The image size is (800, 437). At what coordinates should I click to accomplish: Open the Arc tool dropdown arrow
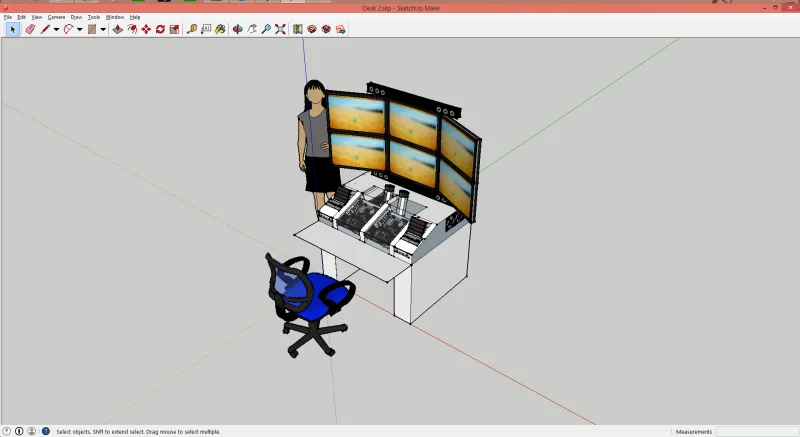pos(80,30)
